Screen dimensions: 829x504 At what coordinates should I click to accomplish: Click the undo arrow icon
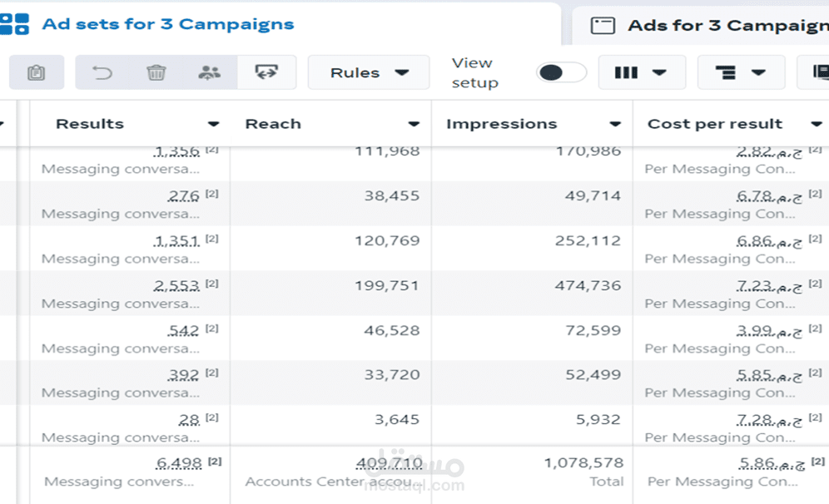[x=102, y=72]
